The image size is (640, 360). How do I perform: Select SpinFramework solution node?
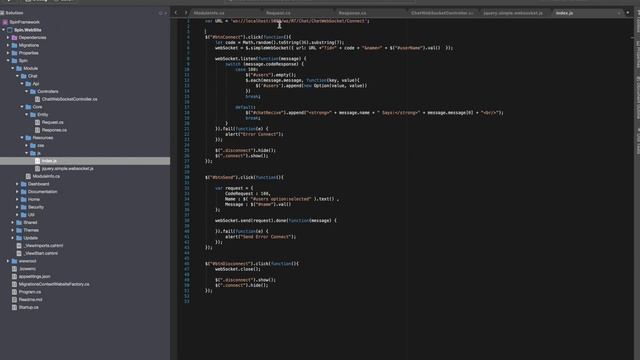tap(24, 22)
